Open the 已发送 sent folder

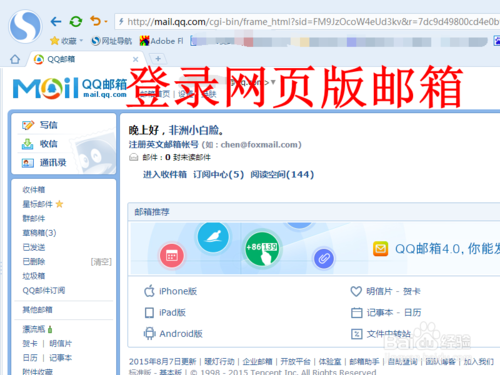pos(34,247)
